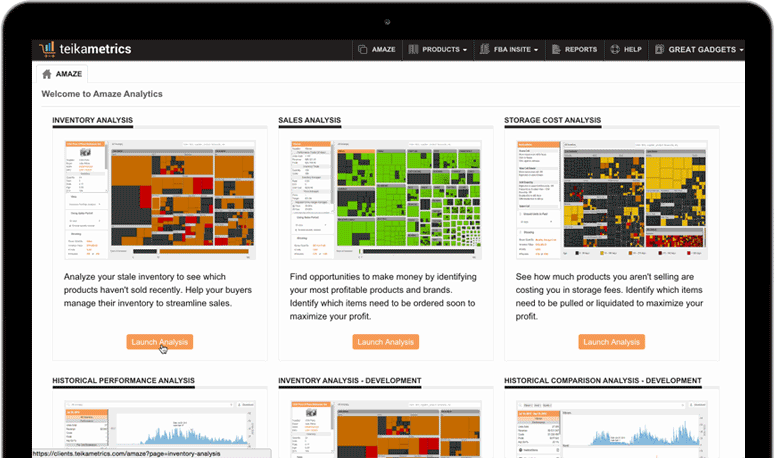
Task: Open the PRODUCTS menu
Action: (x=438, y=49)
